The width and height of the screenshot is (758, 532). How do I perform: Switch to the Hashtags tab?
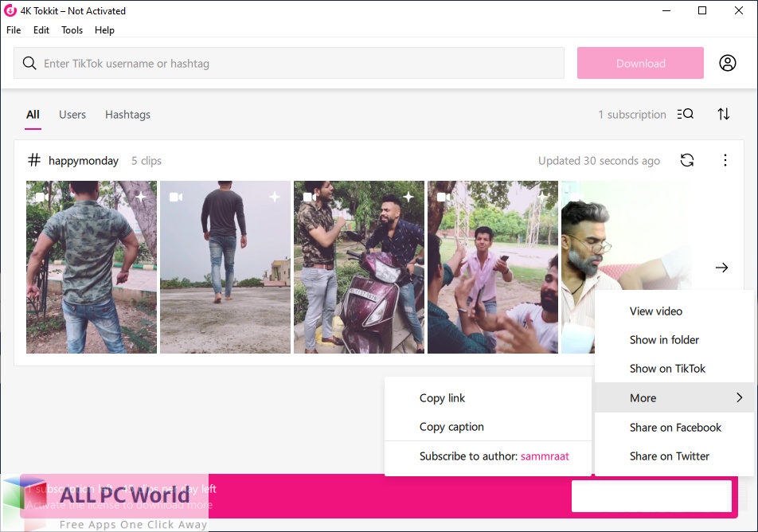pos(127,115)
